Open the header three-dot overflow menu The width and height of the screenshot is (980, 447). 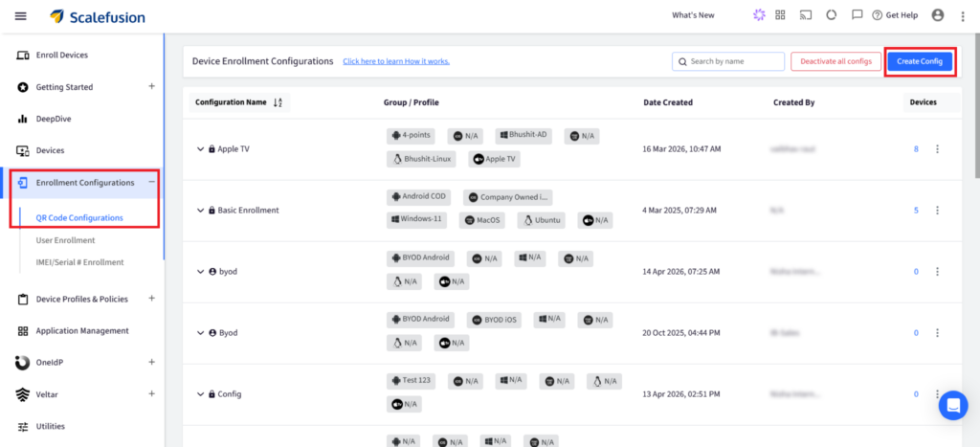tap(963, 16)
